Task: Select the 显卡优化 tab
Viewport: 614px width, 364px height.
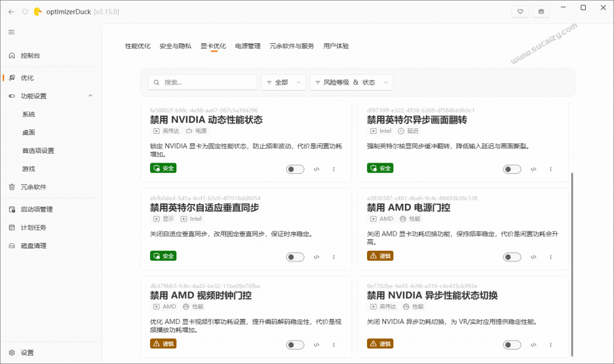Action: (x=213, y=46)
